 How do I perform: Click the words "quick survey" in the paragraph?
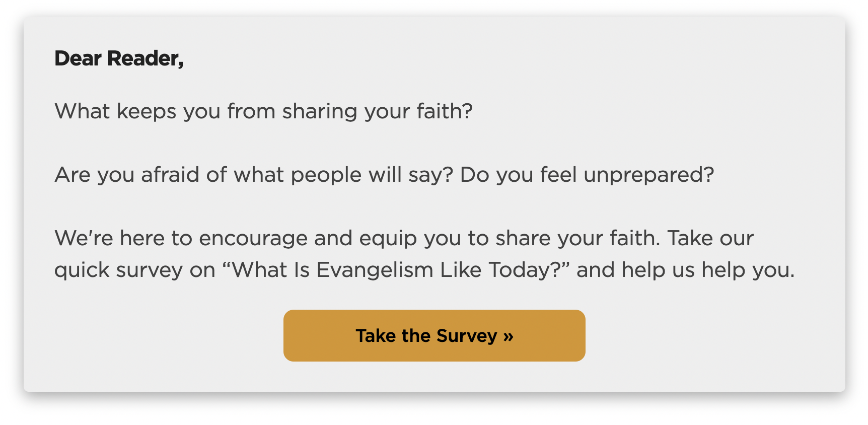click(118, 270)
